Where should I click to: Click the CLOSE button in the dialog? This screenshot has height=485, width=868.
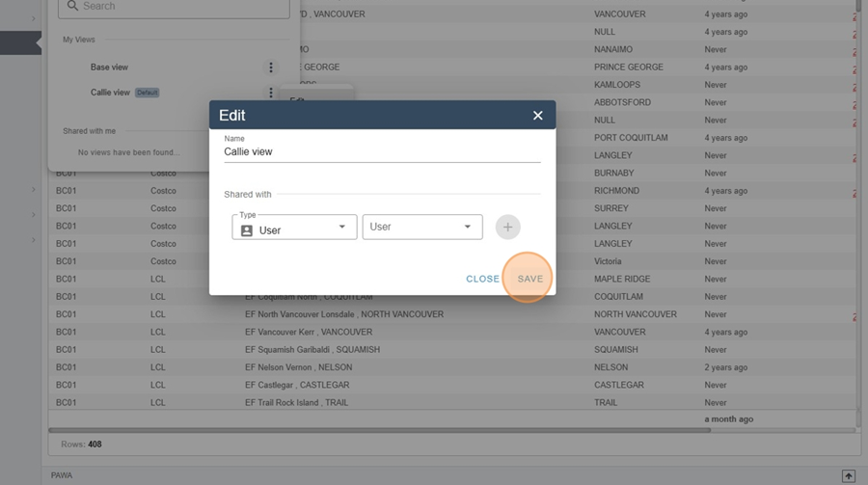point(482,279)
